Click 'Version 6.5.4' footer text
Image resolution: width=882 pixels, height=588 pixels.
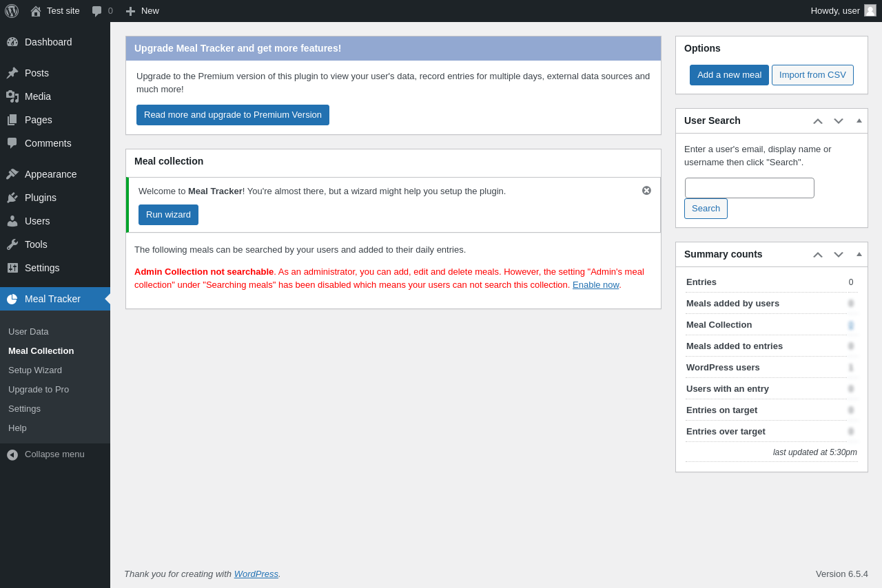point(842,574)
